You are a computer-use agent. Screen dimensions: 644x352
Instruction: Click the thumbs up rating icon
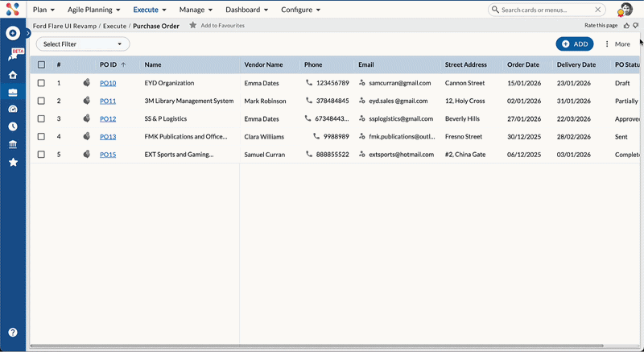click(627, 26)
